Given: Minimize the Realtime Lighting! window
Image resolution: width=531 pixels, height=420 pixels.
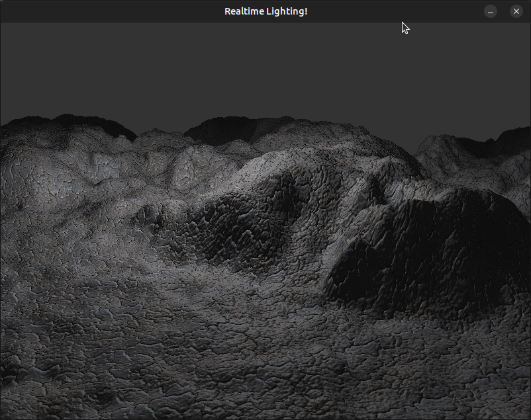Looking at the screenshot, I should pyautogui.click(x=491, y=11).
